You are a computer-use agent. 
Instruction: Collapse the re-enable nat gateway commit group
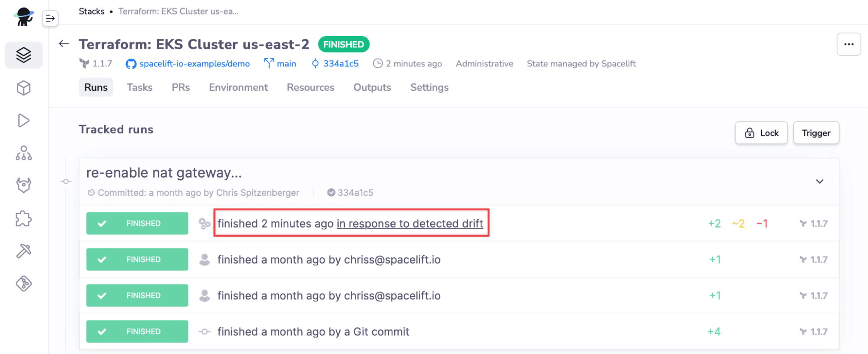(x=819, y=182)
